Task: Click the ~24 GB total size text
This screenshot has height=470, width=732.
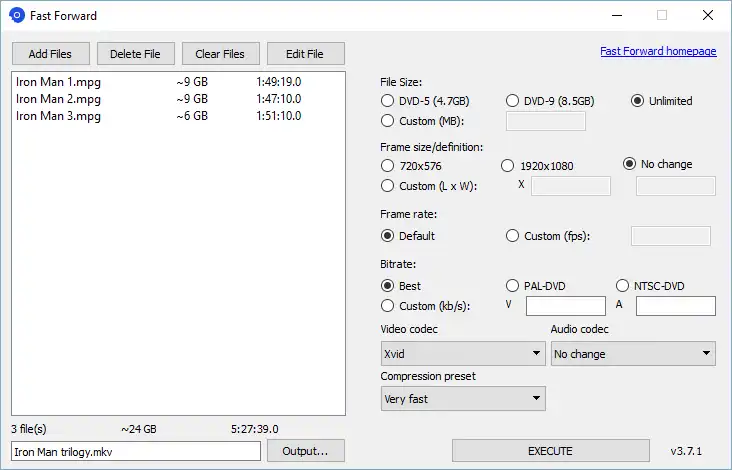Action: 139,429
